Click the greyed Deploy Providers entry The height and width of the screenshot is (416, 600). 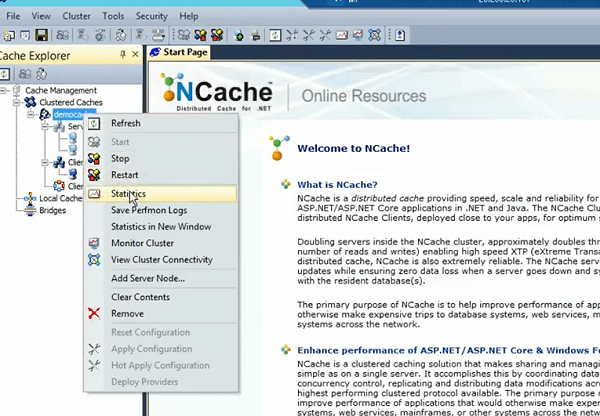[x=161, y=382]
